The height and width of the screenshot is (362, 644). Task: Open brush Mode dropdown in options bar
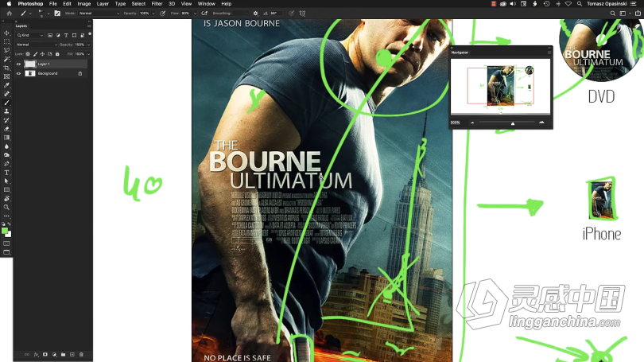[x=99, y=14]
